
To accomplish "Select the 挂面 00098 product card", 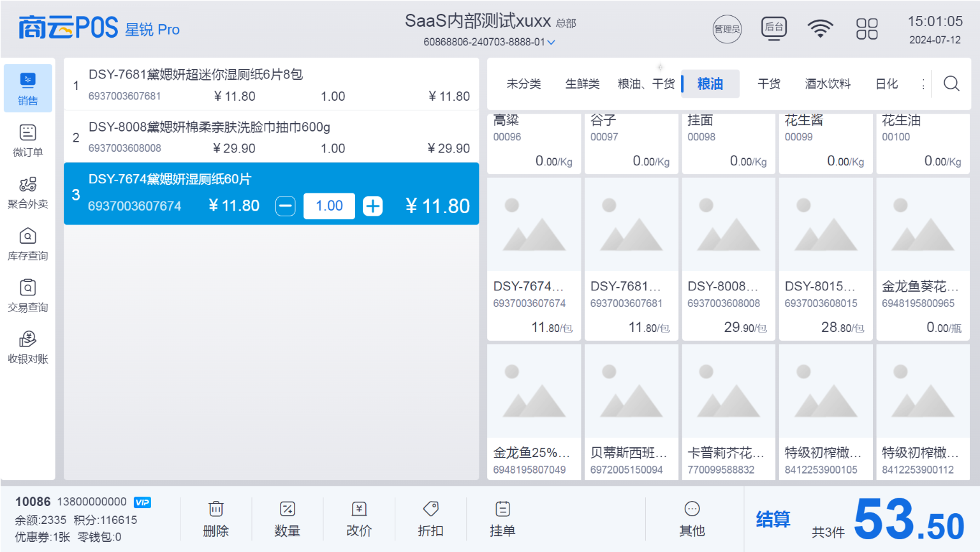I will pos(729,144).
